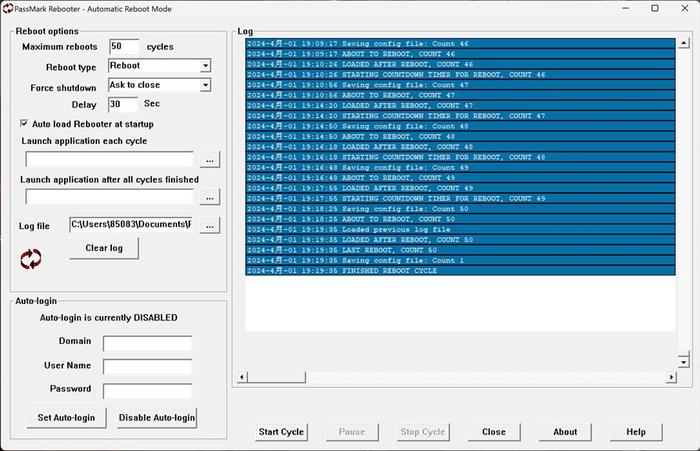The image size is (700, 451).
Task: Click the Stop Cycle button
Action: [x=423, y=432]
